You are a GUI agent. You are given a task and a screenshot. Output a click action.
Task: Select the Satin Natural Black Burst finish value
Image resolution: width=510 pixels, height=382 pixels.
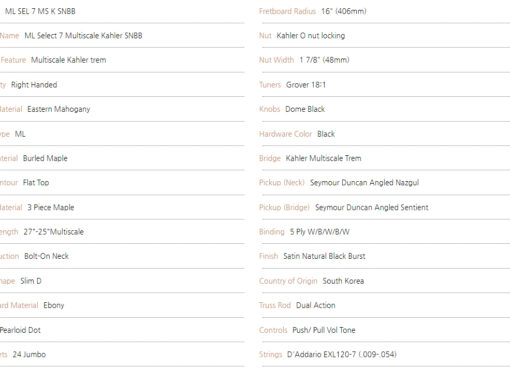[x=324, y=256]
